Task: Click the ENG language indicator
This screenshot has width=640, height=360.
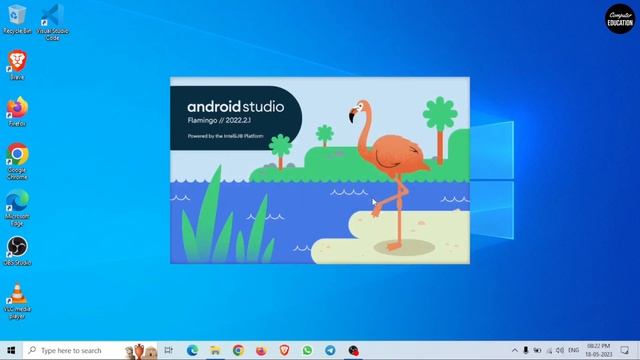Action: [573, 350]
